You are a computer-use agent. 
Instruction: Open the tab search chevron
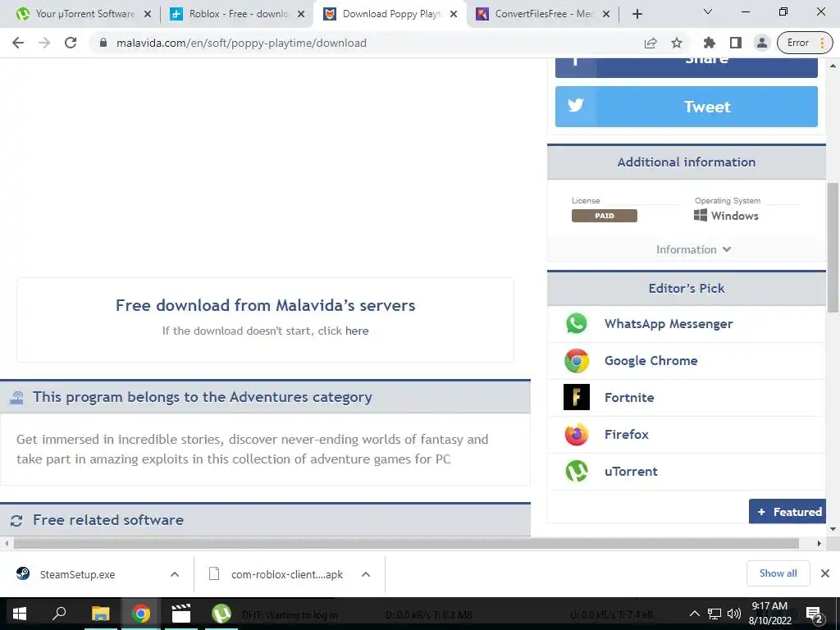pyautogui.click(x=708, y=11)
